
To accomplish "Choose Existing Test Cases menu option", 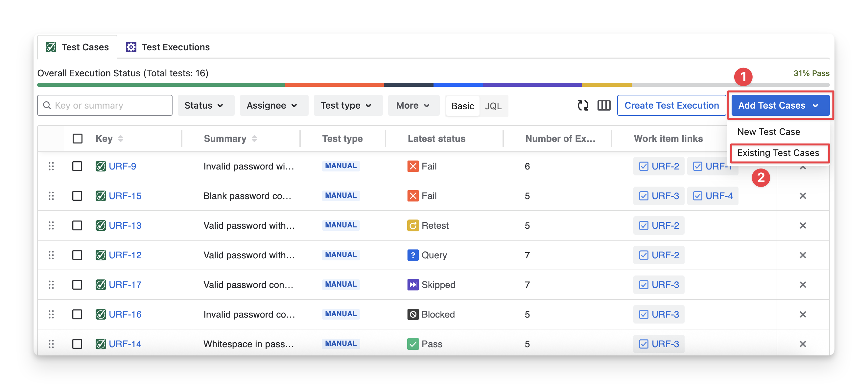I will coord(778,153).
